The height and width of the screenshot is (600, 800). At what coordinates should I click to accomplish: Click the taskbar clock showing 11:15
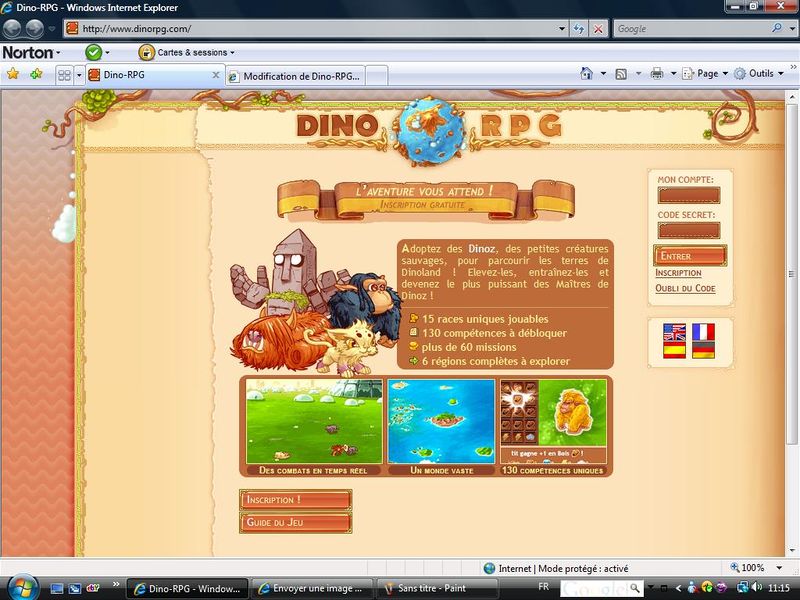(x=779, y=588)
